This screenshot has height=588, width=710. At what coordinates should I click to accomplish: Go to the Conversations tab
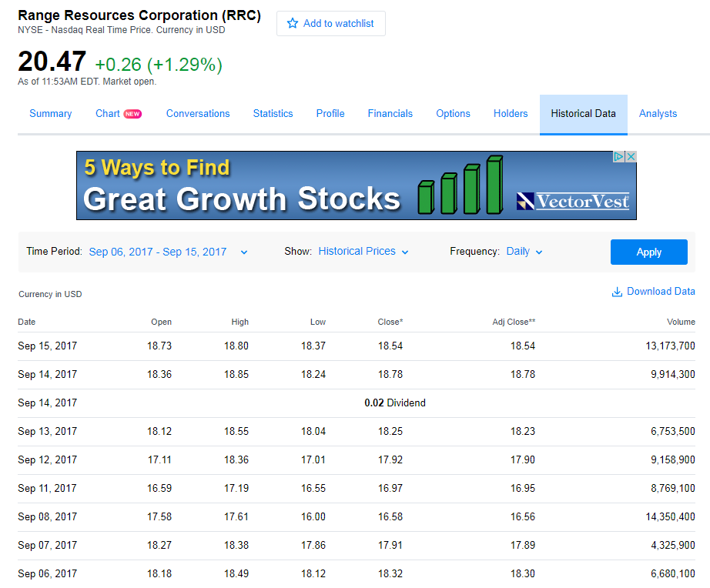coord(198,114)
